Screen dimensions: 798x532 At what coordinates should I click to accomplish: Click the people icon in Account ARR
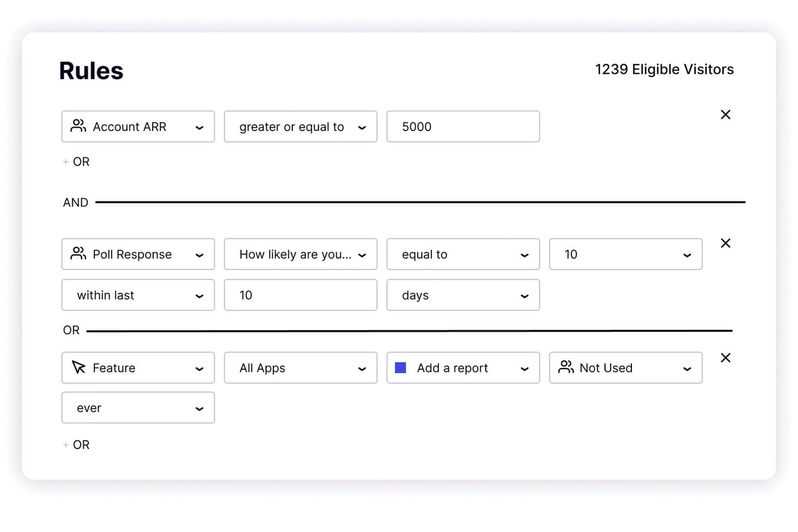[79, 126]
